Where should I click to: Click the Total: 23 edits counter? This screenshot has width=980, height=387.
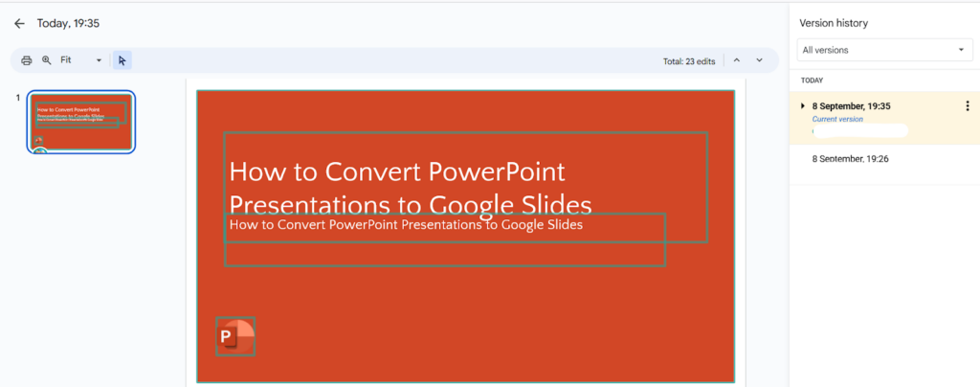point(687,61)
